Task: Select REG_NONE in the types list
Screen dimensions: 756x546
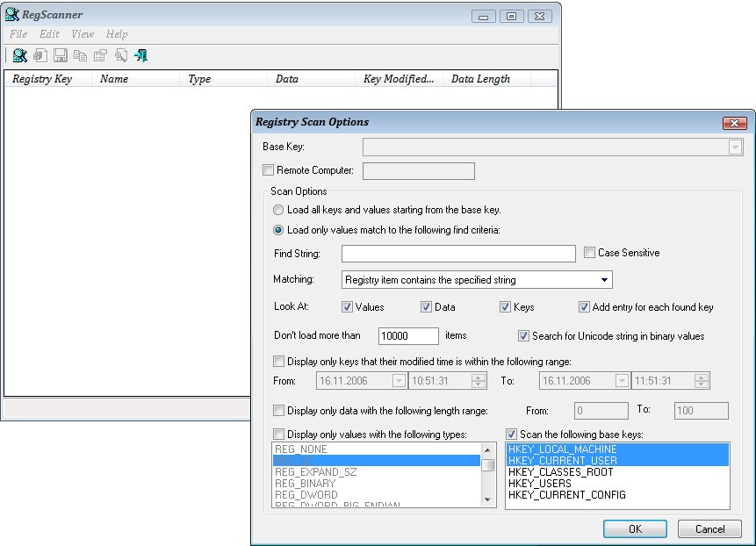Action: [377, 449]
